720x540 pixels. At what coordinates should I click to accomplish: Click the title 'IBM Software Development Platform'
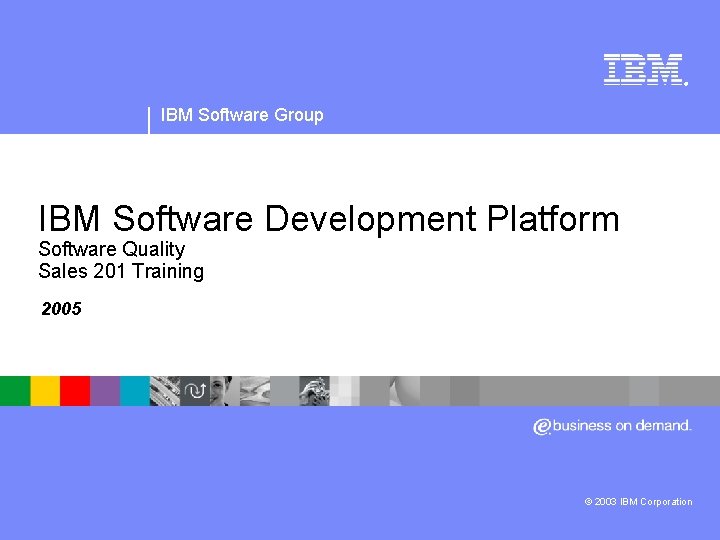coord(329,219)
